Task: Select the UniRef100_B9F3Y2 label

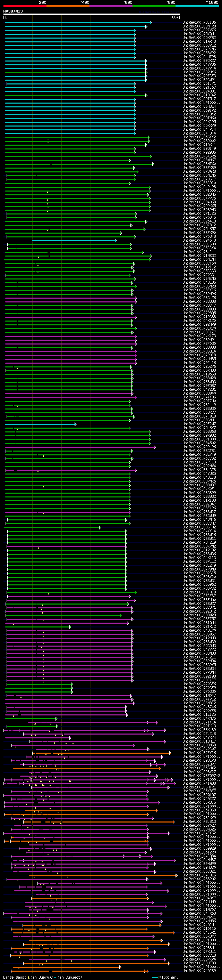Action: click(x=199, y=114)
